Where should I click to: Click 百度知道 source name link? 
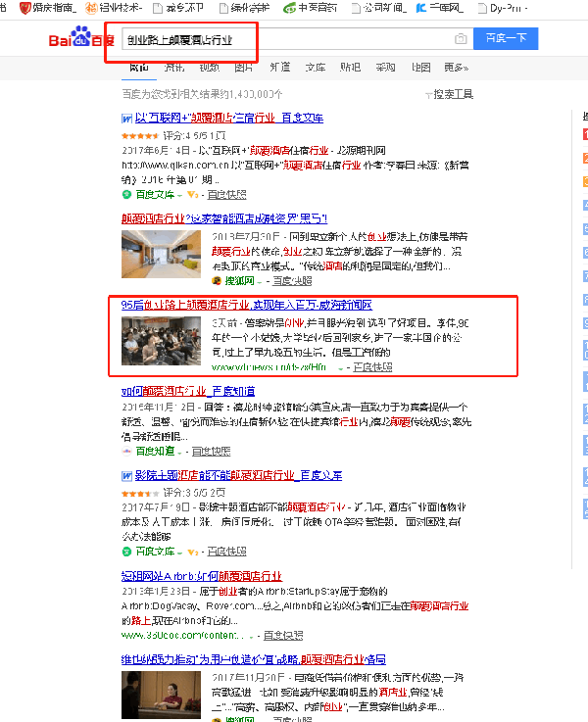(155, 452)
